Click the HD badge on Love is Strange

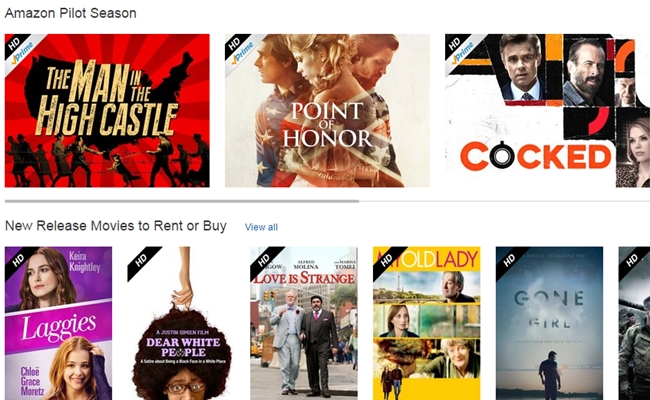coord(263,260)
